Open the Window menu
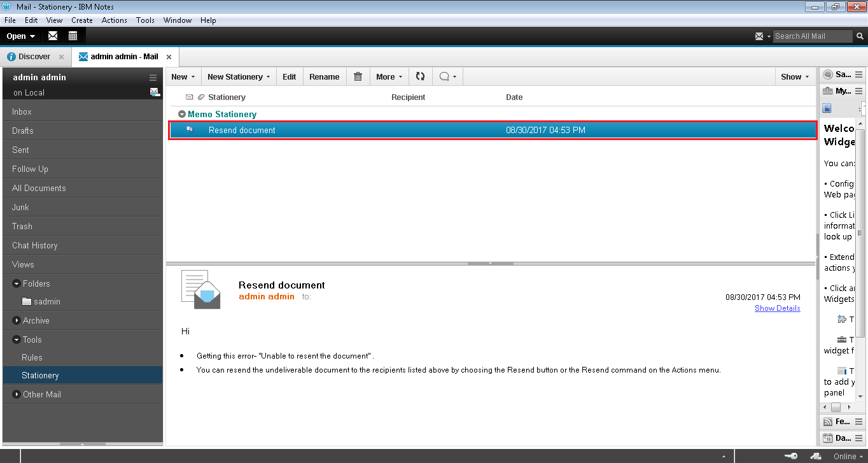This screenshot has width=868, height=463. (178, 20)
